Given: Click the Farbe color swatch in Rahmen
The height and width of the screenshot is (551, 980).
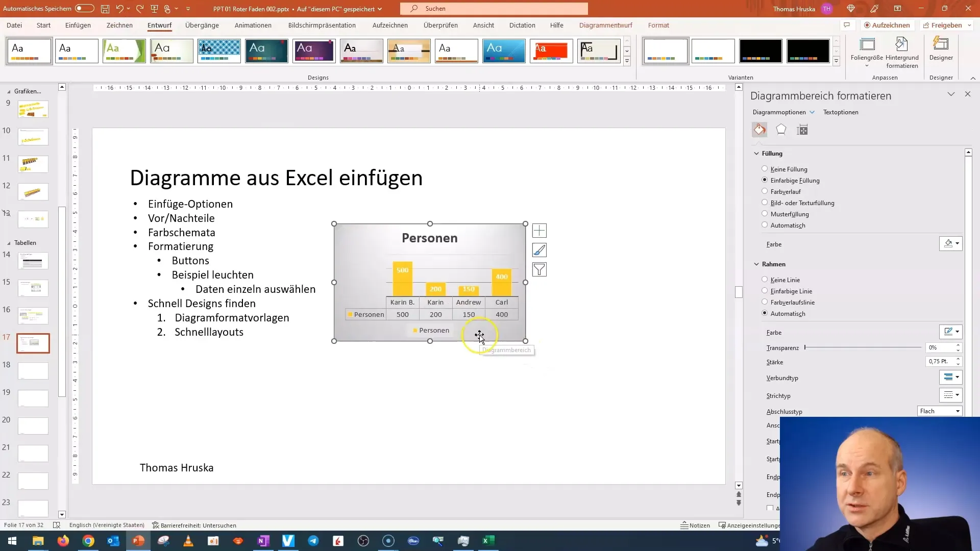Looking at the screenshot, I should click(x=947, y=332).
